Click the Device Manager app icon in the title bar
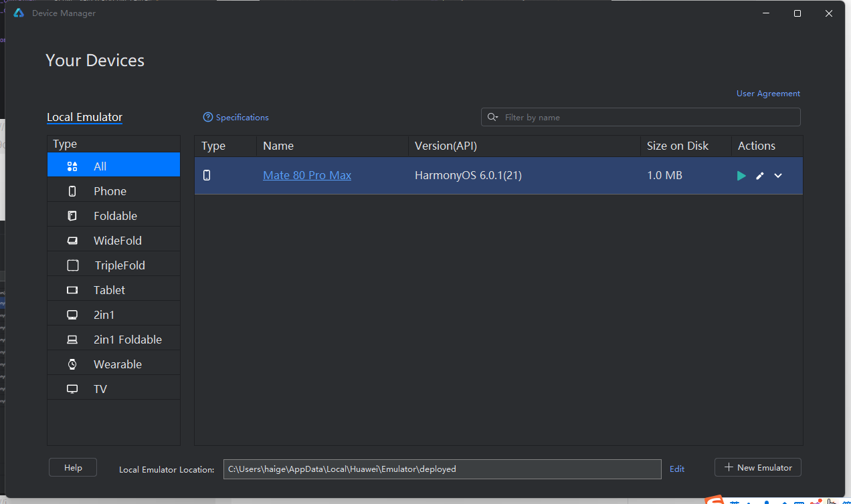Viewport: 851px width, 504px height. [x=19, y=13]
